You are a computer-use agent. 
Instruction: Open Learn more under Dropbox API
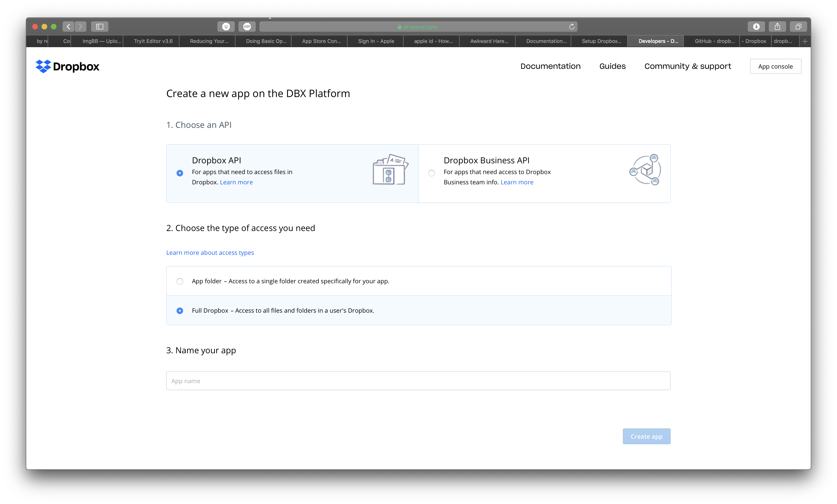point(236,182)
